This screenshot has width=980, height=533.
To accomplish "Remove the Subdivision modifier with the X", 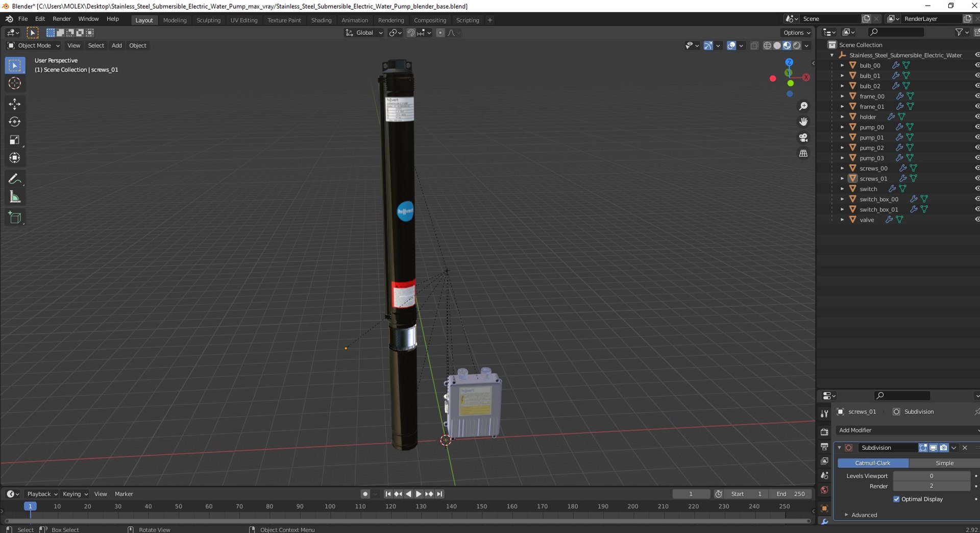I will pyautogui.click(x=965, y=448).
